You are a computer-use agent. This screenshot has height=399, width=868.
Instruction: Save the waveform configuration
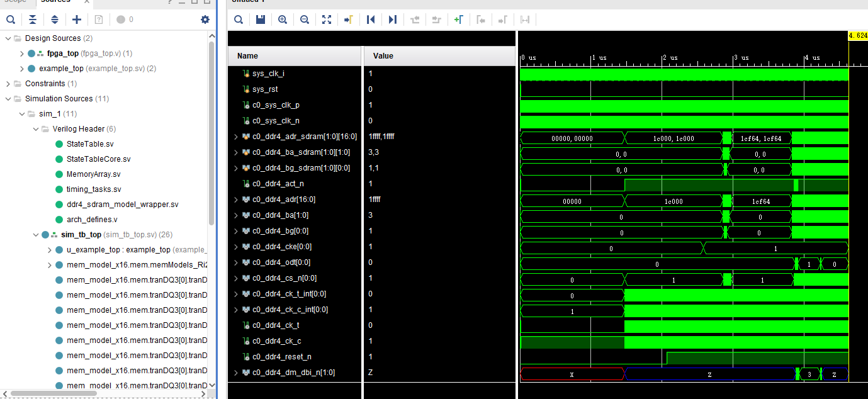tap(261, 20)
